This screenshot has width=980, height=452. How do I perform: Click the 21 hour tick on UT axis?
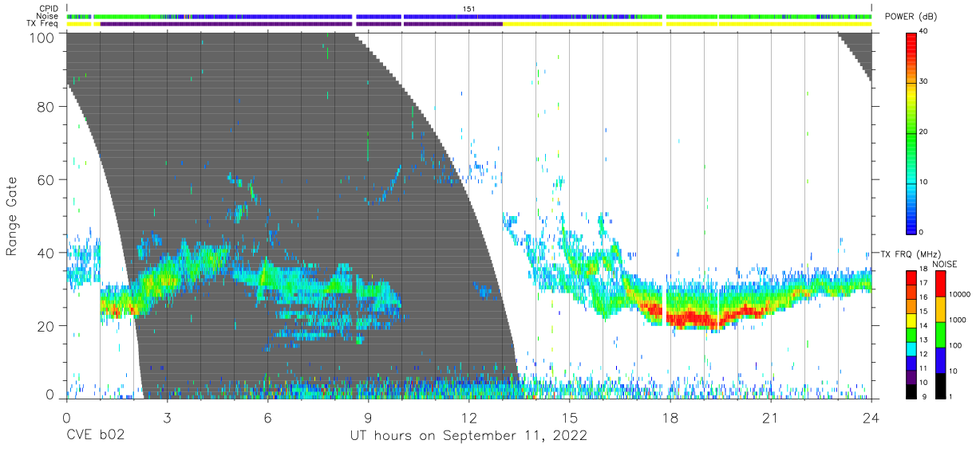tap(771, 417)
